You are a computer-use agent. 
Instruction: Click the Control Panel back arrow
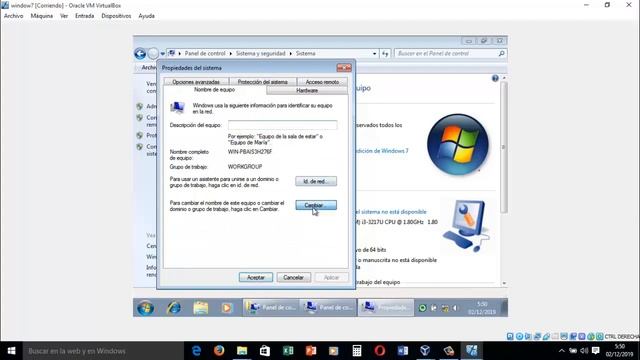tap(140, 53)
